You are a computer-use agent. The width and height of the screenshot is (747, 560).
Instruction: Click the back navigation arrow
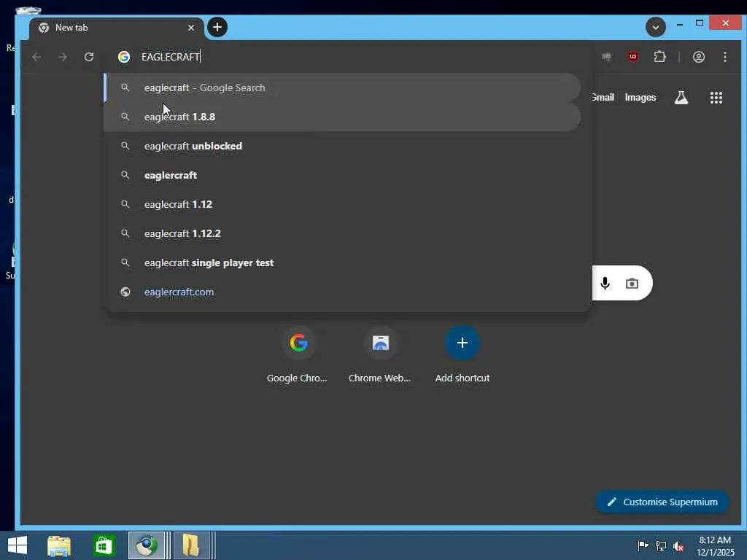pyautogui.click(x=36, y=57)
